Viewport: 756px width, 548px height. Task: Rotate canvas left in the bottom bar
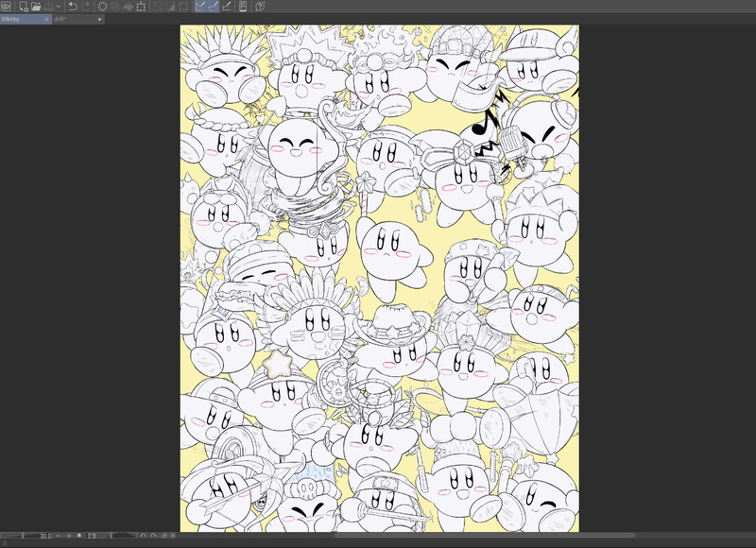[144, 536]
